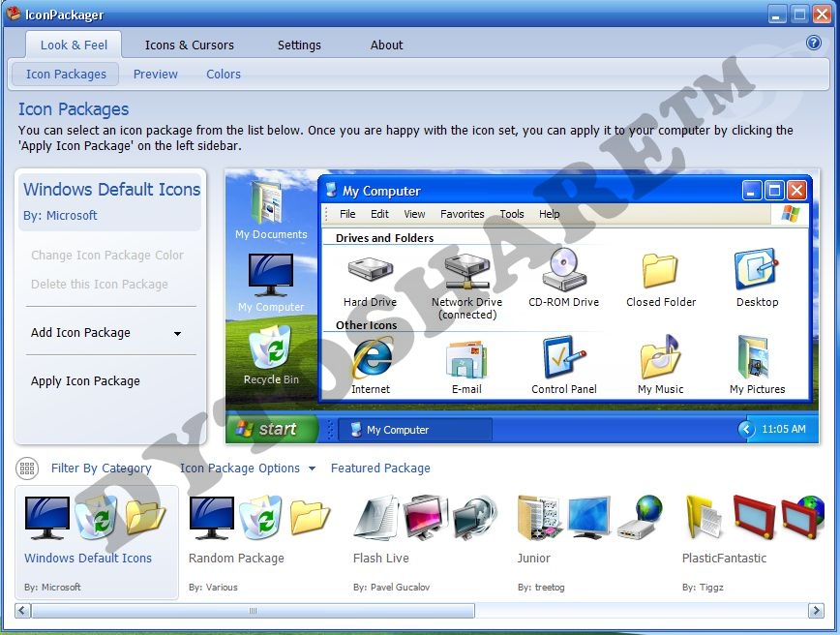
Task: Click Delete this Icon Package
Action: point(99,284)
